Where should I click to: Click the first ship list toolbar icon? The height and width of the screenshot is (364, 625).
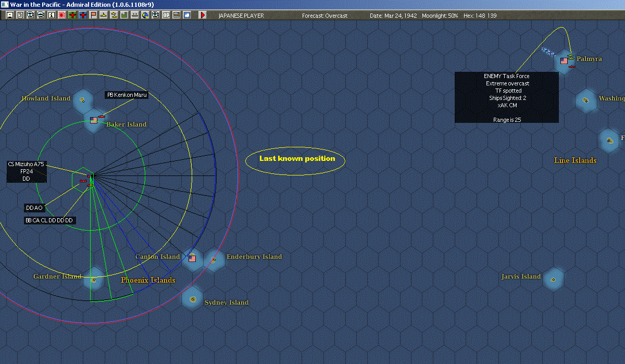point(31,15)
